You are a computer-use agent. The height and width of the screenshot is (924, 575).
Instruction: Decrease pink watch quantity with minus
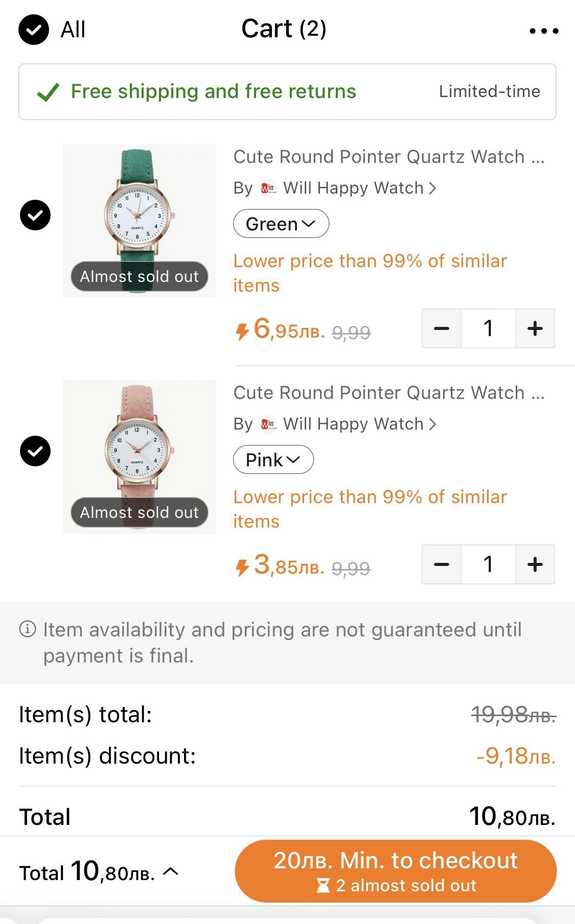coord(442,564)
